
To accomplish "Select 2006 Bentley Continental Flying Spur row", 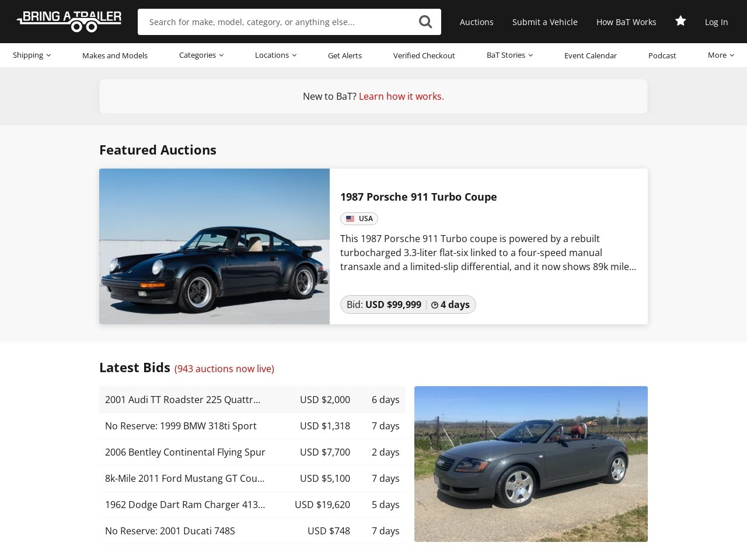I will pyautogui.click(x=252, y=452).
